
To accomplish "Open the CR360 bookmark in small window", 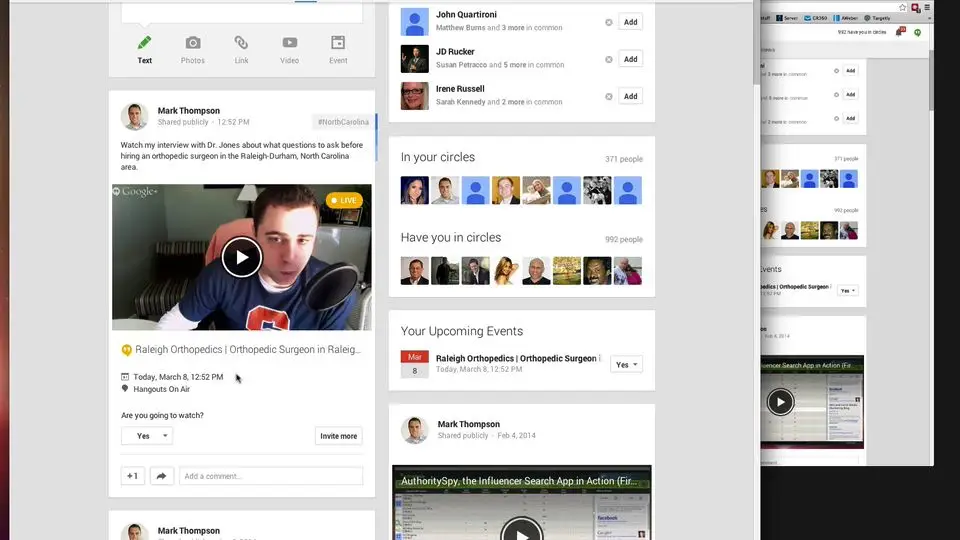I will [x=816, y=18].
